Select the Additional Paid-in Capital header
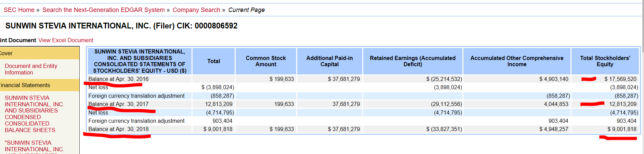The width and height of the screenshot is (644, 154). (x=329, y=61)
